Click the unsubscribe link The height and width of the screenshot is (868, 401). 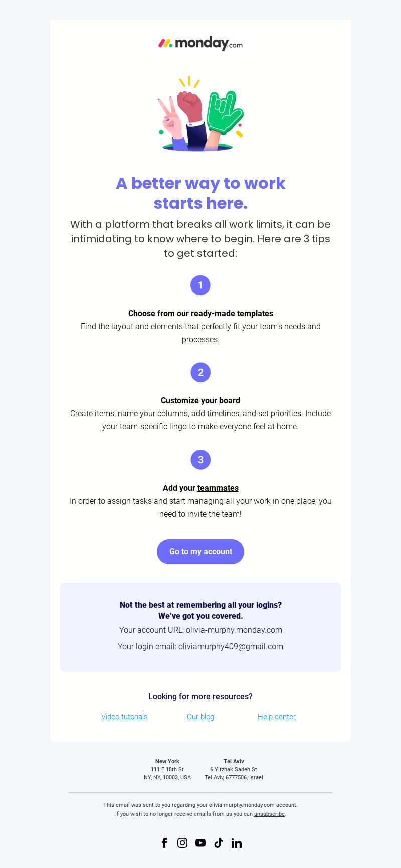click(x=269, y=814)
